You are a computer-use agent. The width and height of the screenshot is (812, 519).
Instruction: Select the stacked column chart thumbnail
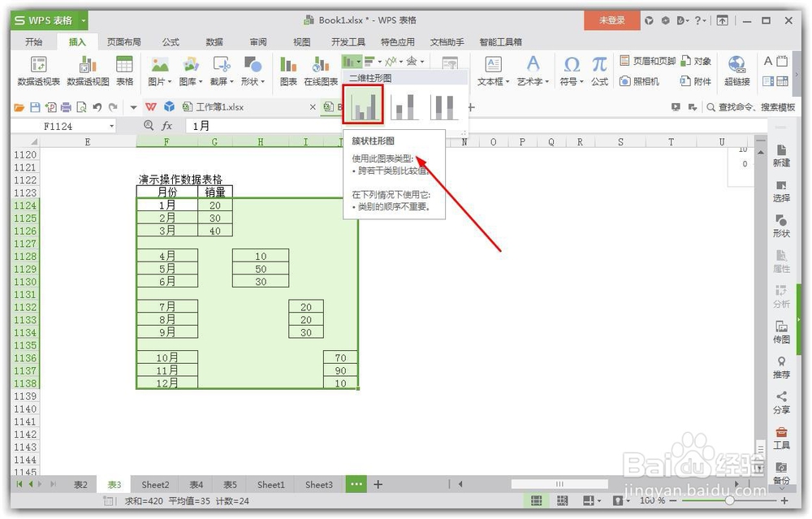click(404, 106)
